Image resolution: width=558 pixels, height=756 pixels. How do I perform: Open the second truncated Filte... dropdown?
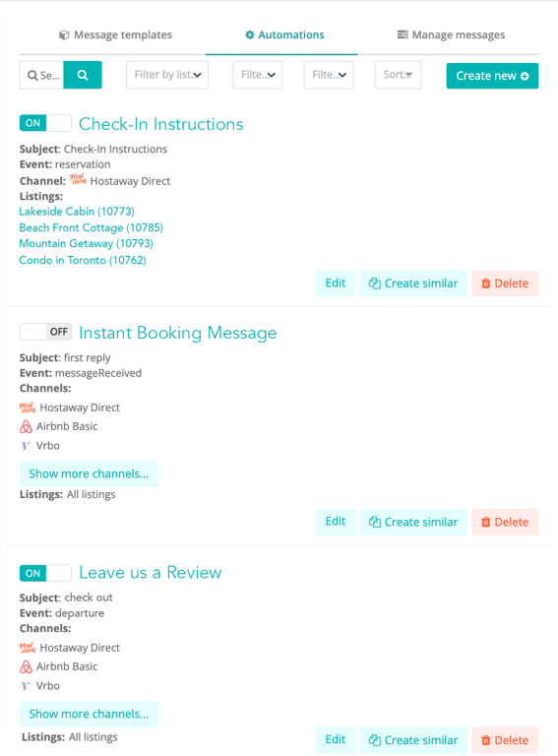329,75
